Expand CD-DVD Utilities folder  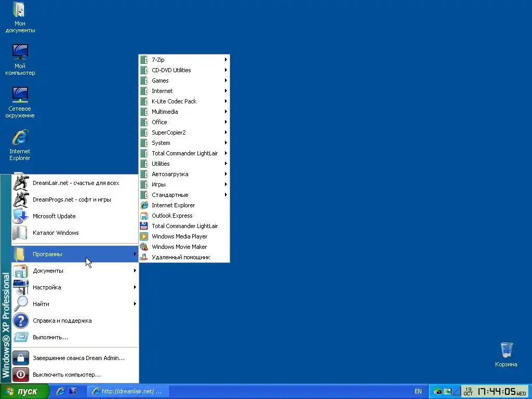[x=184, y=70]
